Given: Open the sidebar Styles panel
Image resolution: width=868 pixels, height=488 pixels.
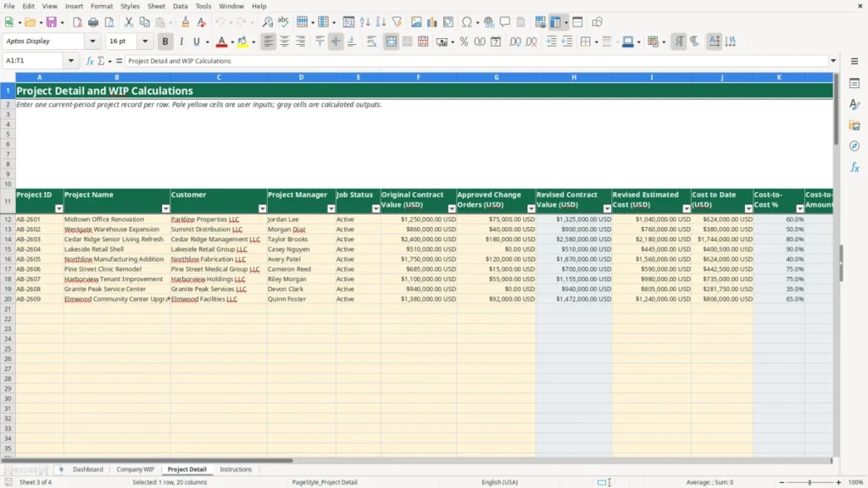Looking at the screenshot, I should tap(854, 104).
